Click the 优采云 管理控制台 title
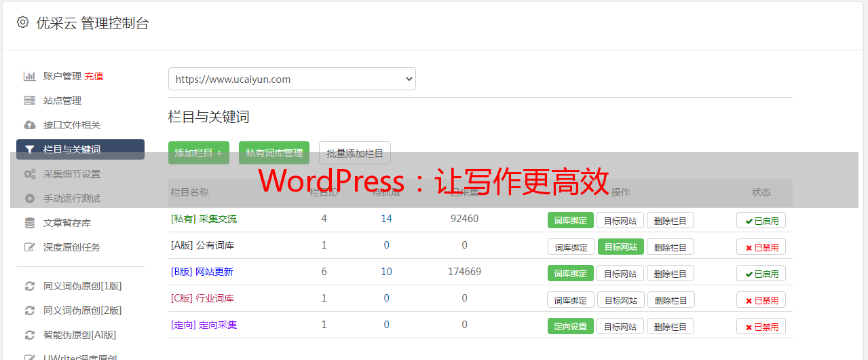Image resolution: width=868 pixels, height=360 pixels. tap(92, 23)
